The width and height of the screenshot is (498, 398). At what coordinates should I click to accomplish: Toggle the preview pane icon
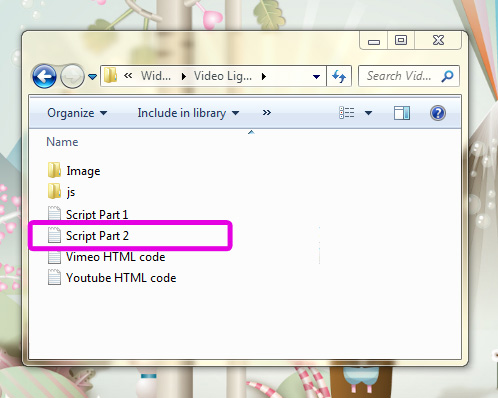tap(402, 113)
